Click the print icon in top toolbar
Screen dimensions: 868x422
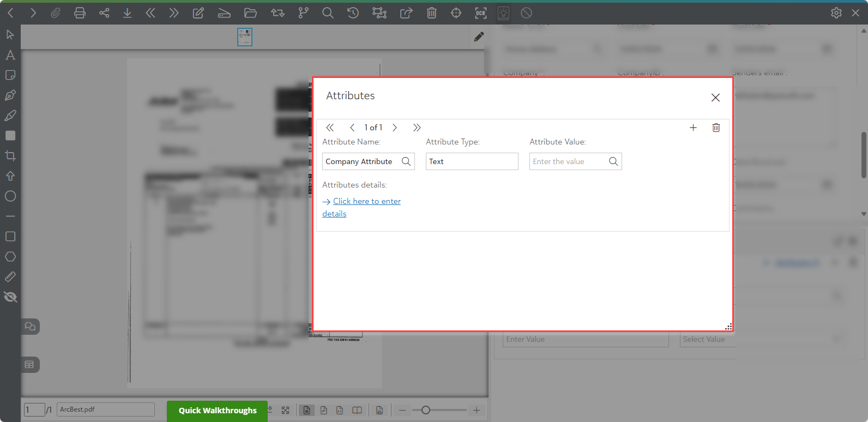[x=80, y=13]
